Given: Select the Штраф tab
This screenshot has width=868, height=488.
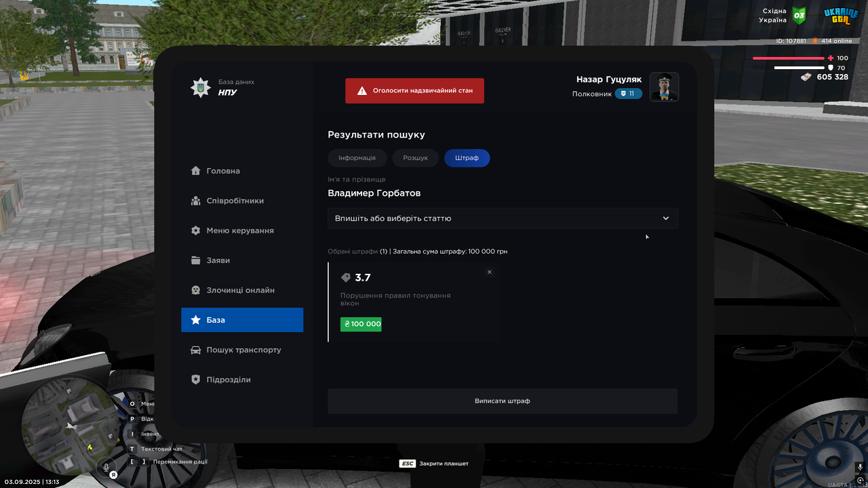Looking at the screenshot, I should tap(467, 158).
